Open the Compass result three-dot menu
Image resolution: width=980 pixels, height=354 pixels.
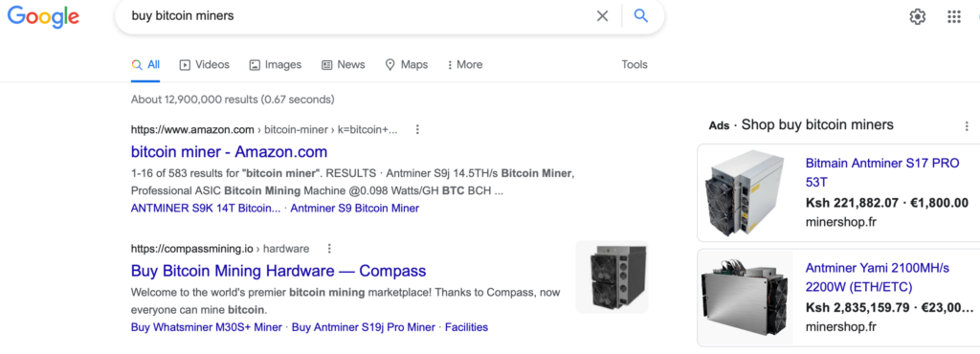[329, 249]
